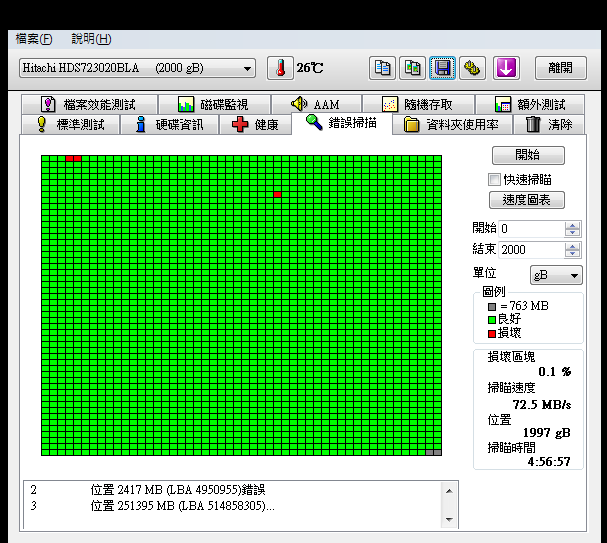
Task: Click the gray 763 MB legend swatch
Action: [x=492, y=307]
